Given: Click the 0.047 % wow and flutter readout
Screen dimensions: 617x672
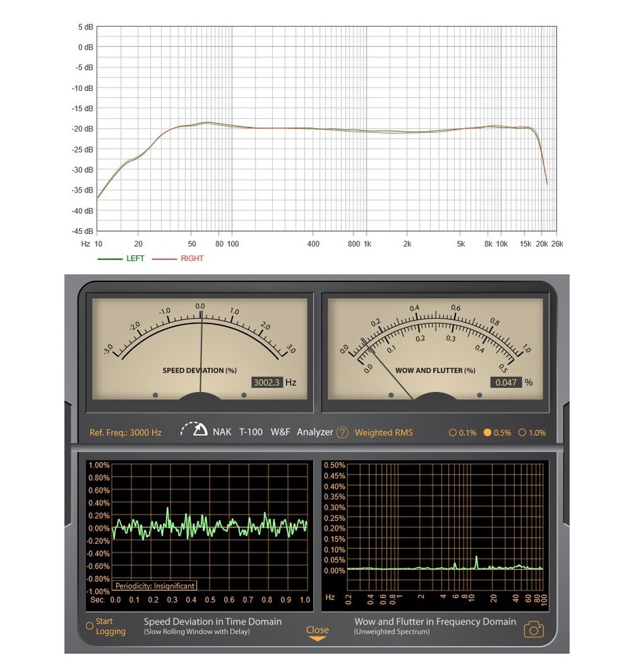Looking at the screenshot, I should 504,383.
